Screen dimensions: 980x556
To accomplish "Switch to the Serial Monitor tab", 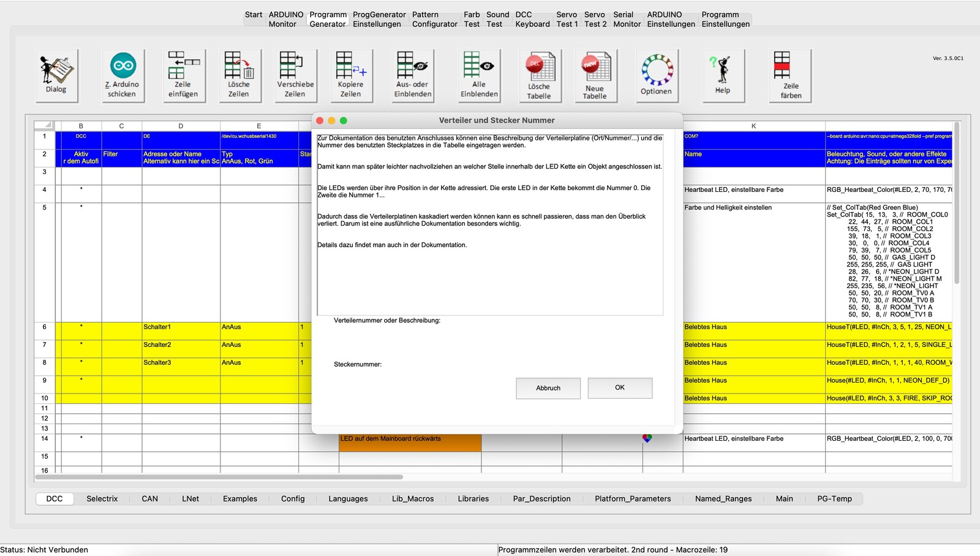I will (627, 20).
